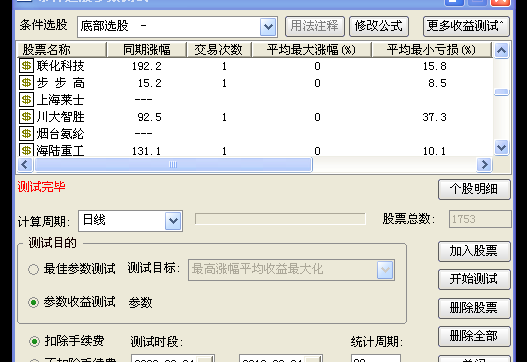The image size is (527, 362).
Task: Click the list's vertical scroll down arrow
Action: 501,147
